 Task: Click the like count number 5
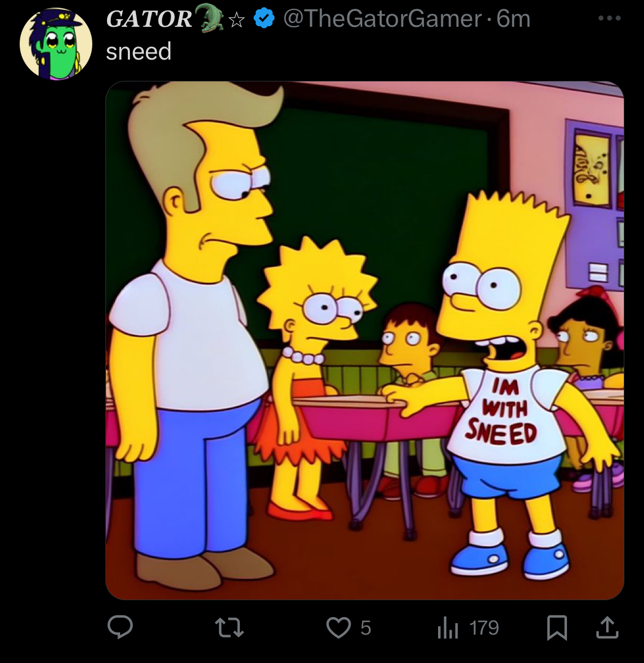pyautogui.click(x=366, y=628)
